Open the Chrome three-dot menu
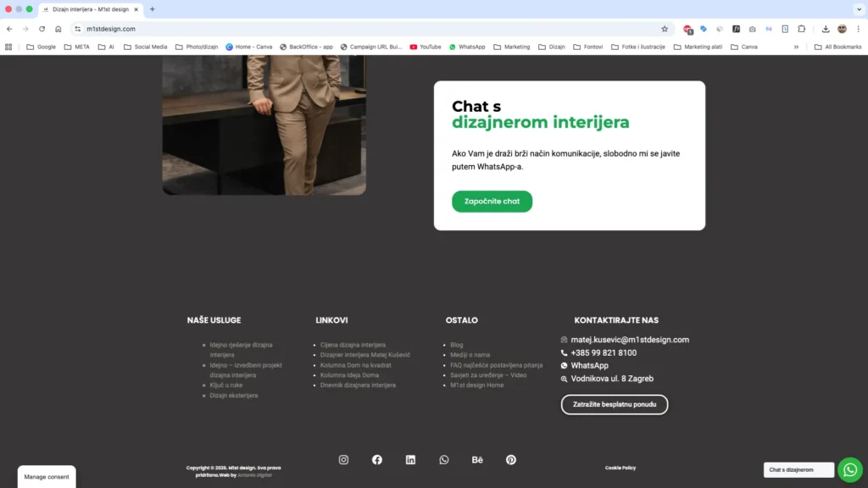The image size is (868, 488). click(x=860, y=28)
